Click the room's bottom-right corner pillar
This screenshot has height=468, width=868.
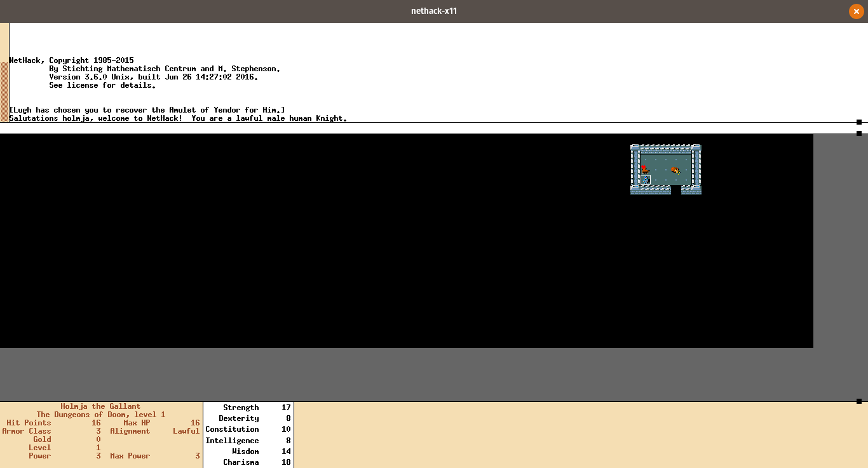[x=696, y=189]
